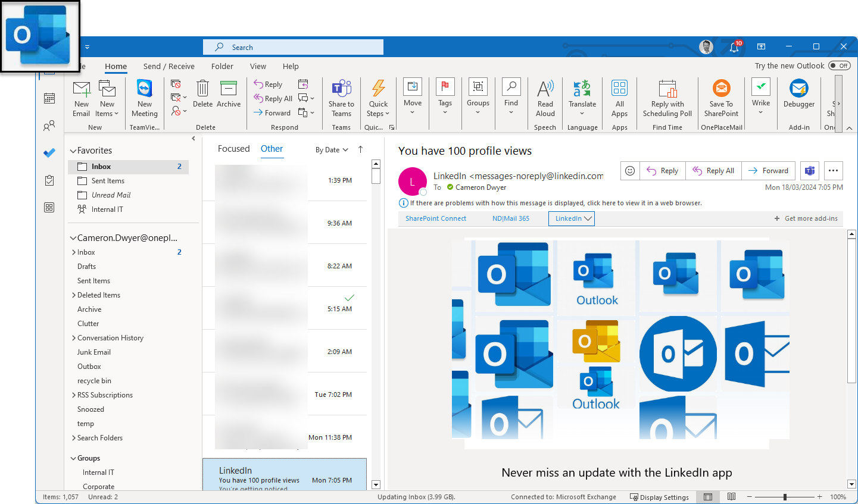Open Reply with Scheduling Poll
Viewport: 858px width, 504px height.
[667, 90]
